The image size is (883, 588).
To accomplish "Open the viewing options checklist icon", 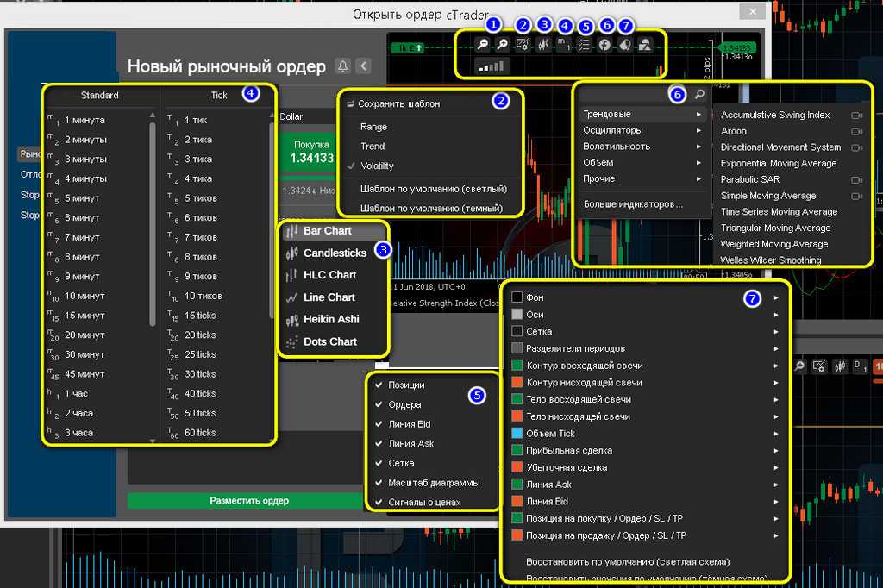I will (585, 45).
